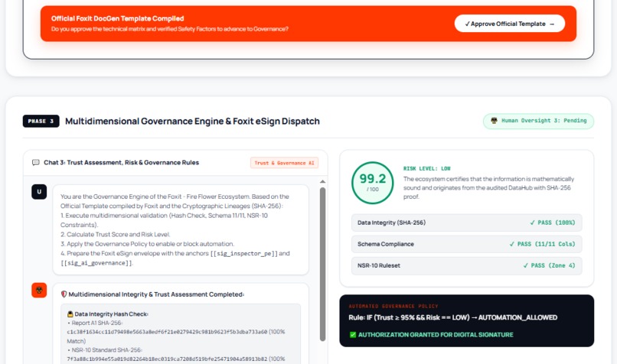Click the PHASE 3 badge
Viewport: 617px width, 364px height.
[x=41, y=121]
